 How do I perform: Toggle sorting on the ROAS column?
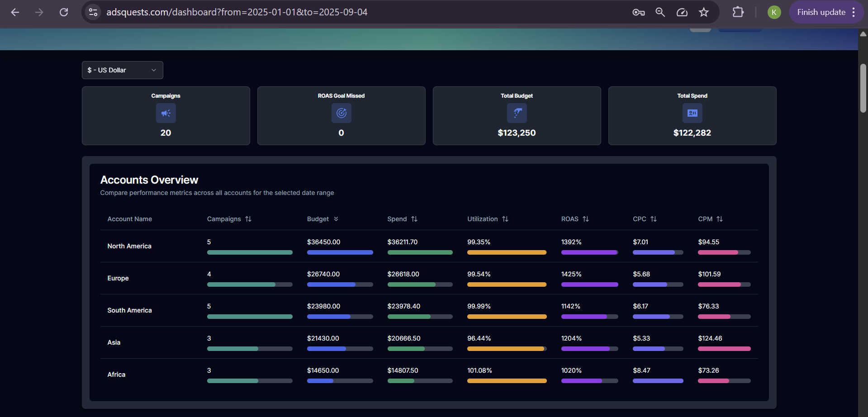tap(586, 219)
